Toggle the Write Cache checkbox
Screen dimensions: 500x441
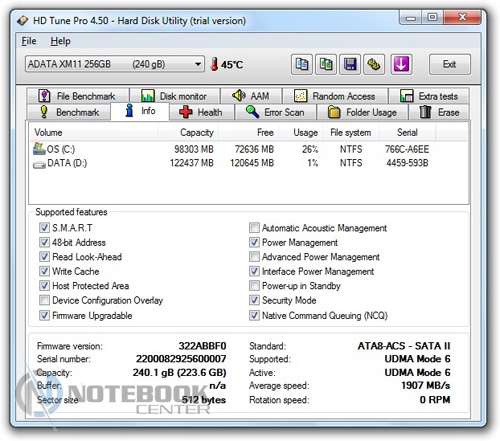(44, 271)
